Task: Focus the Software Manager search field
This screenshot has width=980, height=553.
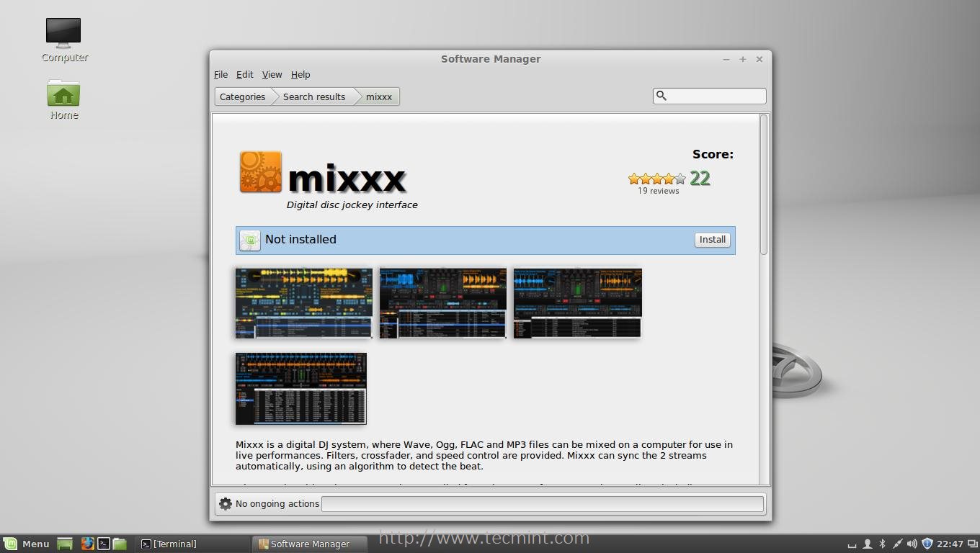Action: point(710,96)
